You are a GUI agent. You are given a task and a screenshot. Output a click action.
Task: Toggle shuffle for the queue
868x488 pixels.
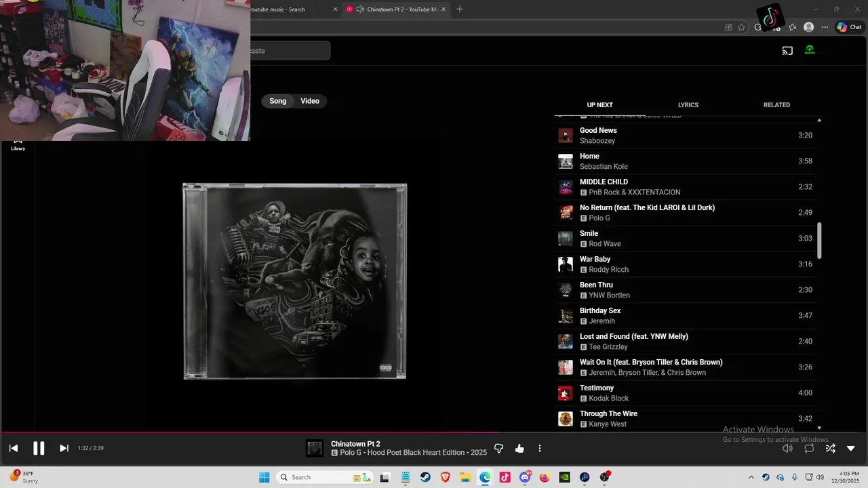830,449
